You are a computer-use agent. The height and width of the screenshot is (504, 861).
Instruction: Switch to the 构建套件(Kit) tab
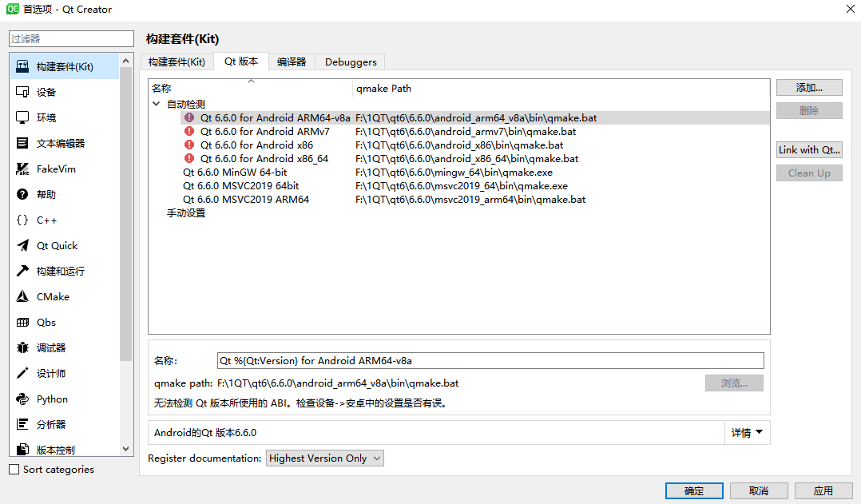(177, 62)
